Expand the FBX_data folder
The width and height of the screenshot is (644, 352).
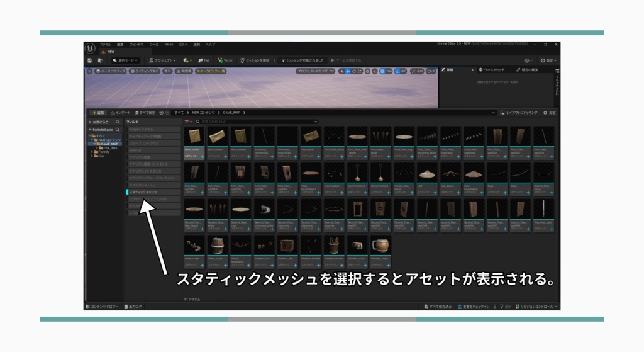point(97,148)
